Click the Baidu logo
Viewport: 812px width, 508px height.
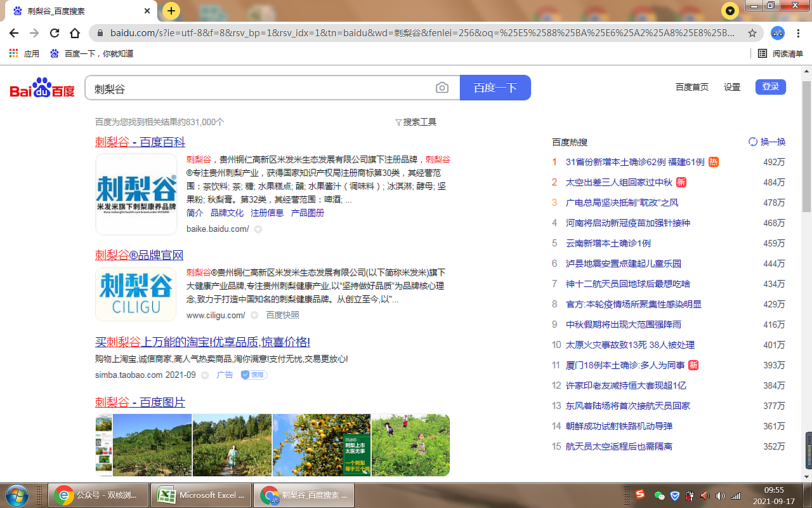[42, 88]
